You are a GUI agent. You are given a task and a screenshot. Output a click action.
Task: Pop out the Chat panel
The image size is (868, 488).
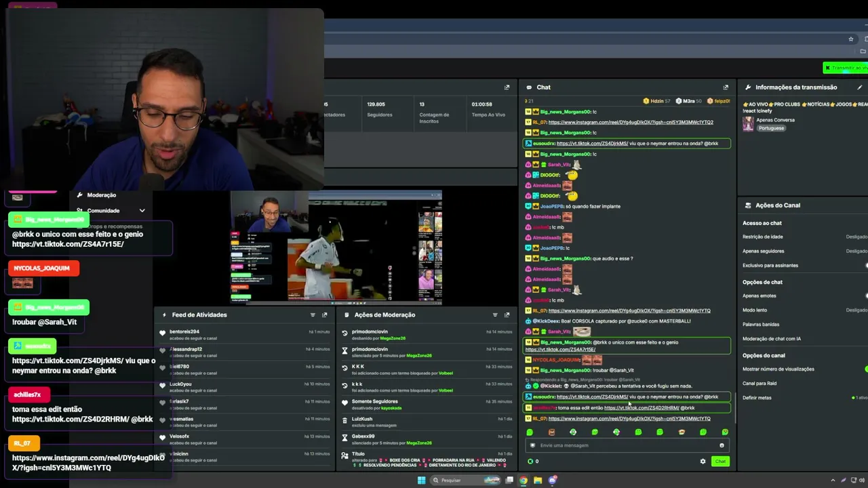point(726,87)
